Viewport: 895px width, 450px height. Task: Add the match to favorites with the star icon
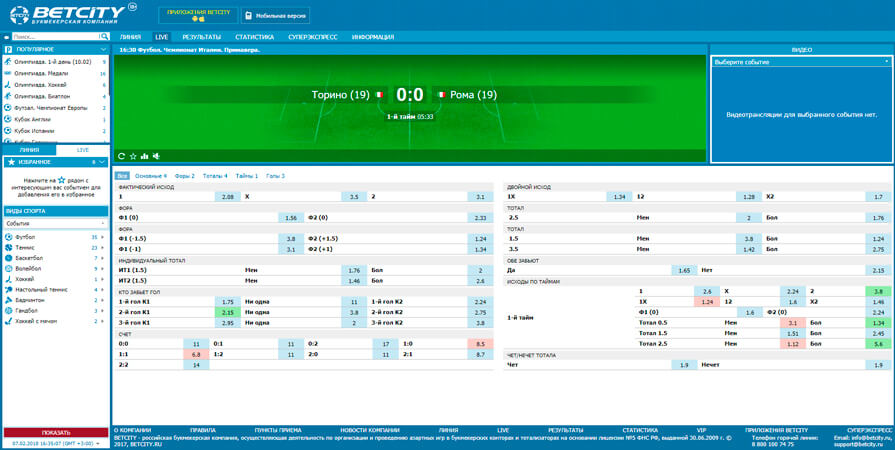[133, 156]
